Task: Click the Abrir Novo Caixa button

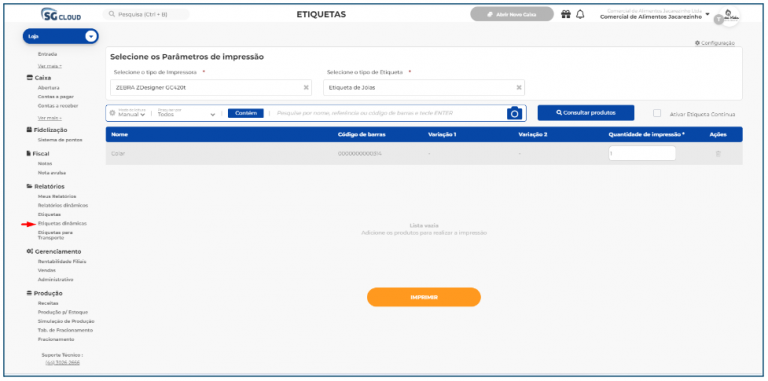Action: tap(512, 14)
